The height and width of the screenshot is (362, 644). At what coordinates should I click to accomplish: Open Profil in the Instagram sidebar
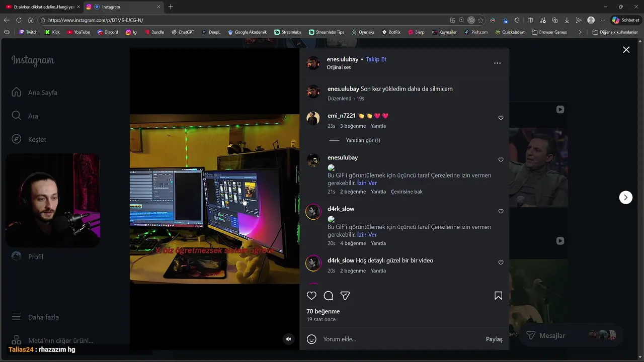28,256
